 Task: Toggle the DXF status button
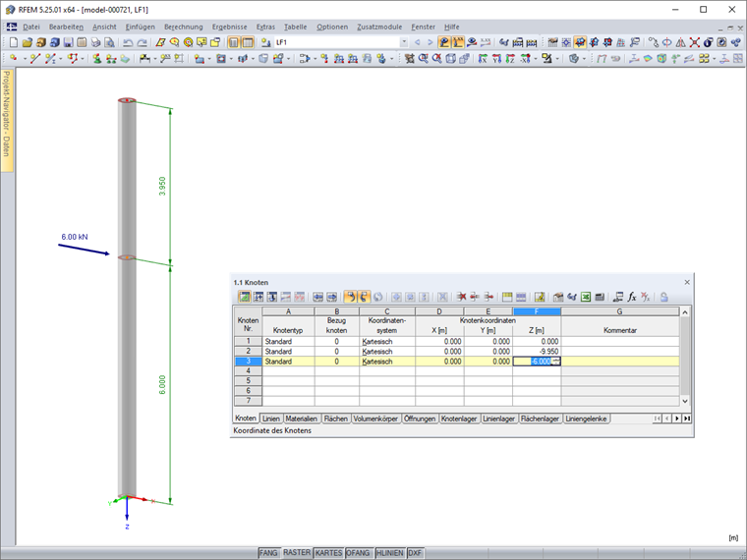pos(415,553)
